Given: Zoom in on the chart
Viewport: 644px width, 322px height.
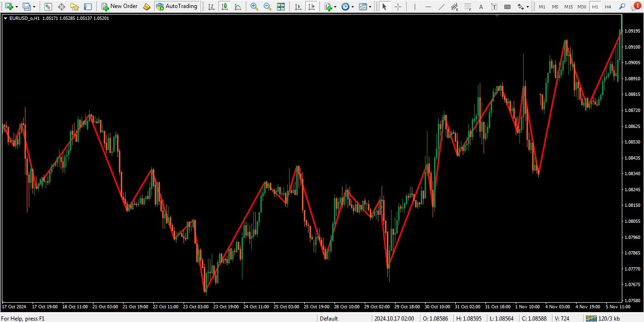Looking at the screenshot, I should click(254, 7).
